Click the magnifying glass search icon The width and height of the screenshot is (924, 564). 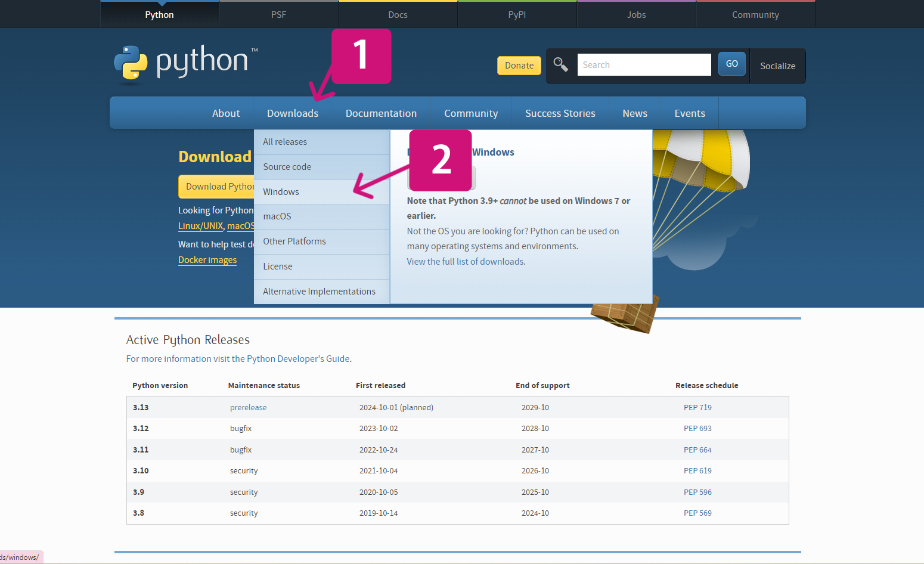(x=560, y=64)
